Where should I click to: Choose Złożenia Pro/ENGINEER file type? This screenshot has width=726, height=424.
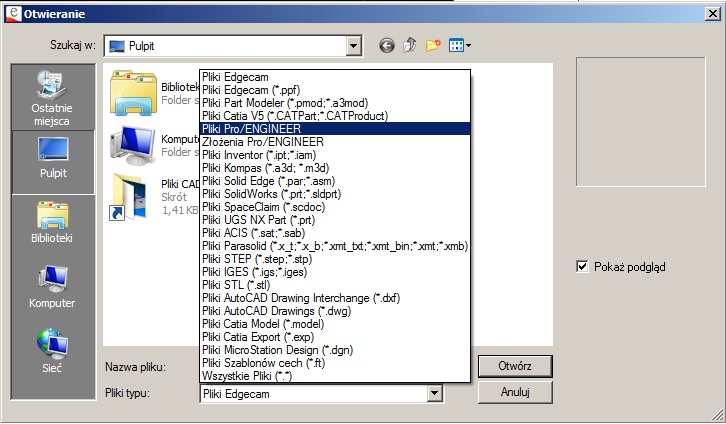click(x=335, y=142)
